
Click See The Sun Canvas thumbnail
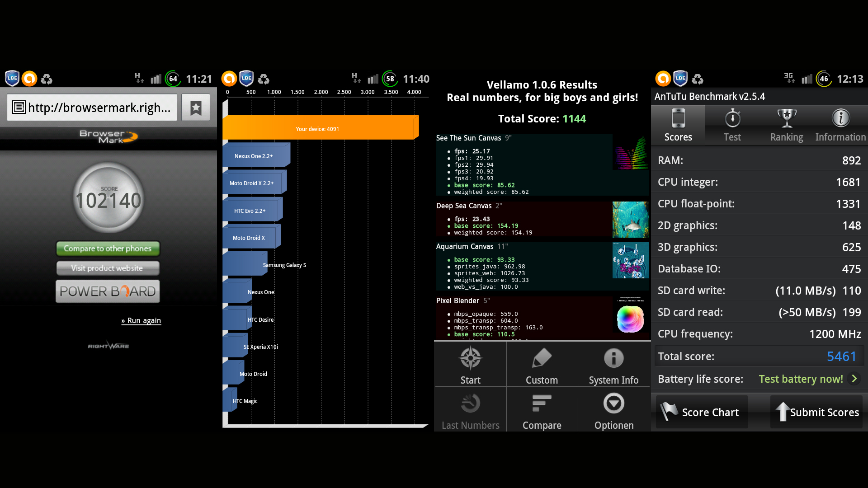point(630,152)
